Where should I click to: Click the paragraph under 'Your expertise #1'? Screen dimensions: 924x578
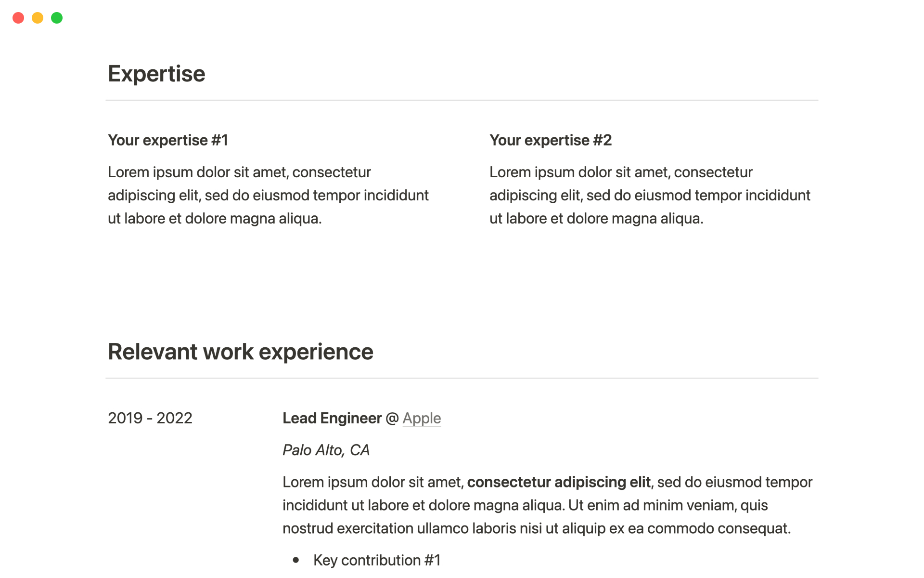pyautogui.click(x=268, y=195)
